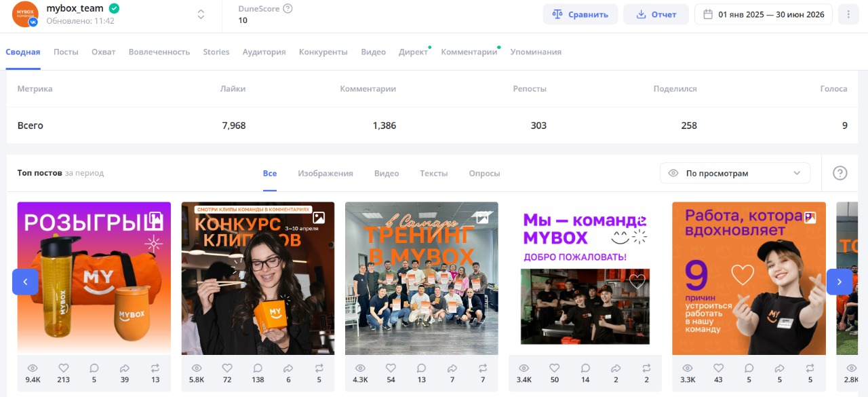
Task: Filter top posts by Опросы
Action: 484,173
